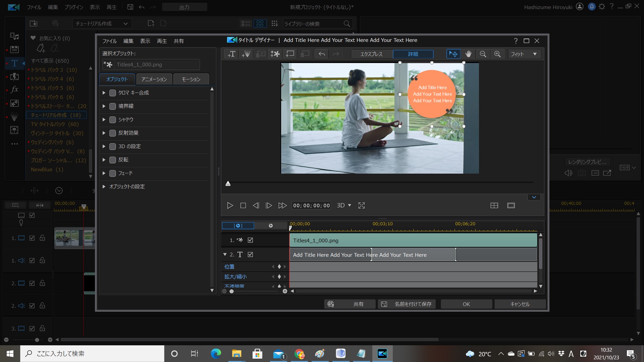Click the undo arrow in Title Designer

322,54
